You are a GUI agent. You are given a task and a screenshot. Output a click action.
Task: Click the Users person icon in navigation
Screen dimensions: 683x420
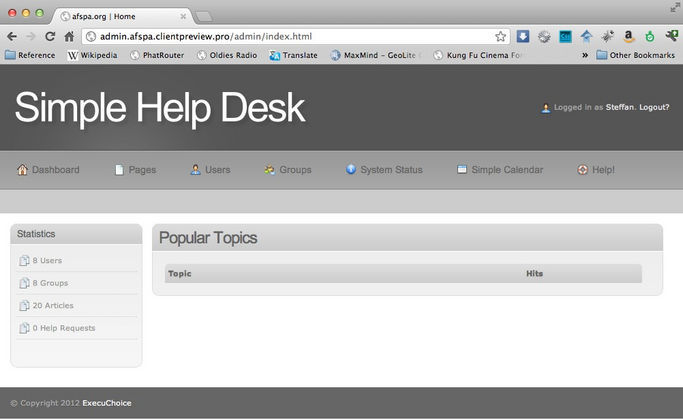pos(196,170)
